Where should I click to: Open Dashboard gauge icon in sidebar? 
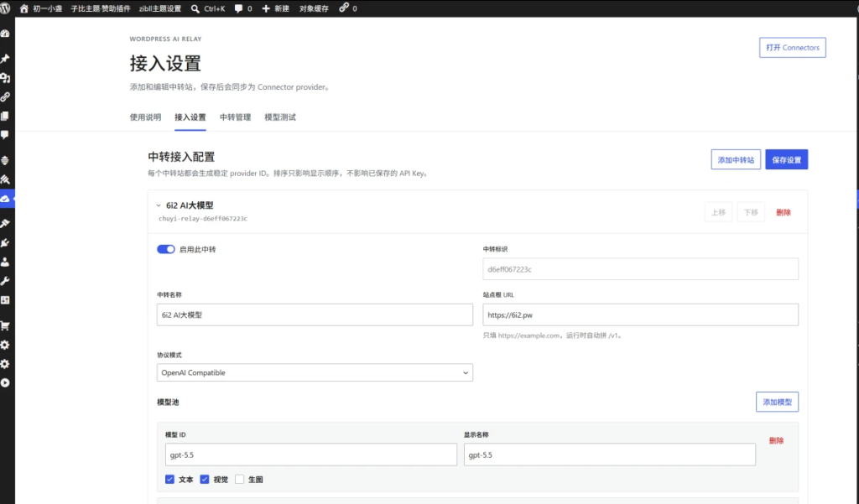click(5, 34)
